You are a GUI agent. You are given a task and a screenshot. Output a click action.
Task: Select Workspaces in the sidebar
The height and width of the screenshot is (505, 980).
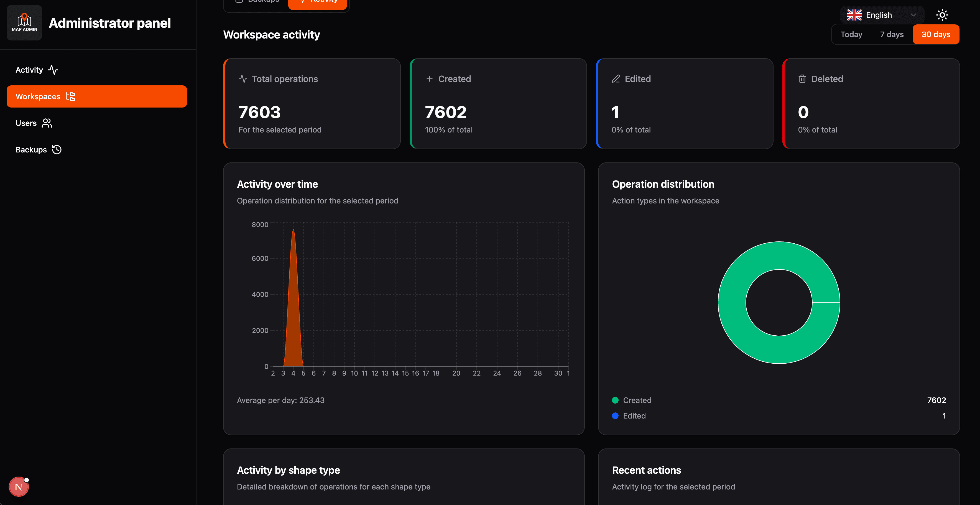coord(97,96)
